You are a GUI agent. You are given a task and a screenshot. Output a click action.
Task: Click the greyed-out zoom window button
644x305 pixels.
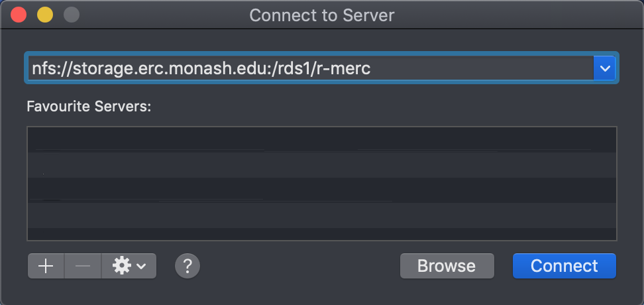(x=70, y=15)
